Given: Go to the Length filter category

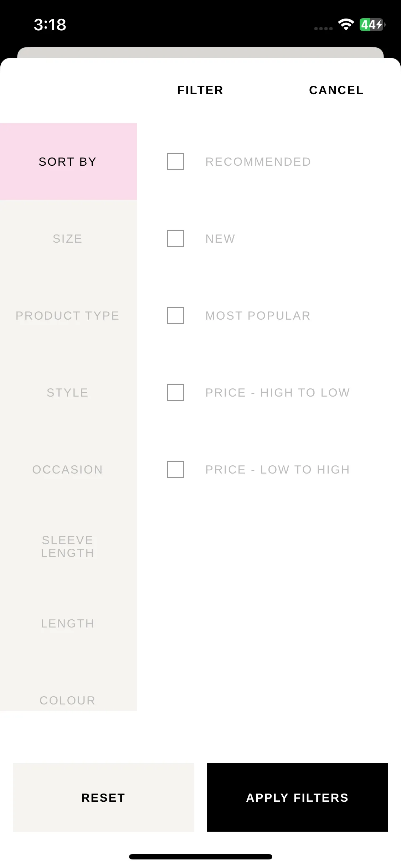Looking at the screenshot, I should [68, 623].
